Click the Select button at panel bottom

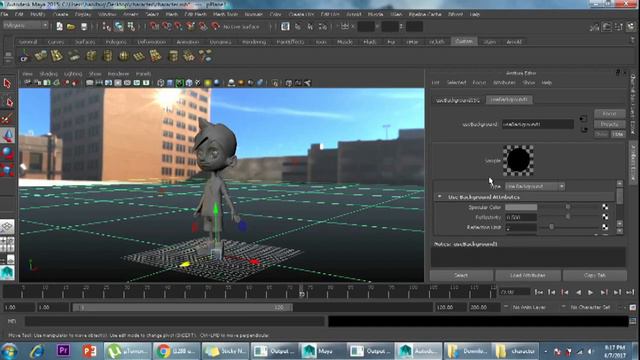(x=461, y=276)
